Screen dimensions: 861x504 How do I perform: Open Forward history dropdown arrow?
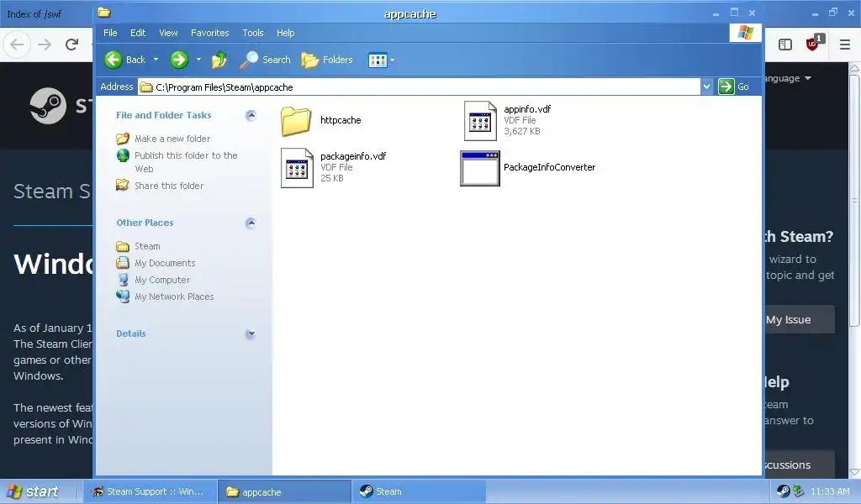pyautogui.click(x=198, y=60)
